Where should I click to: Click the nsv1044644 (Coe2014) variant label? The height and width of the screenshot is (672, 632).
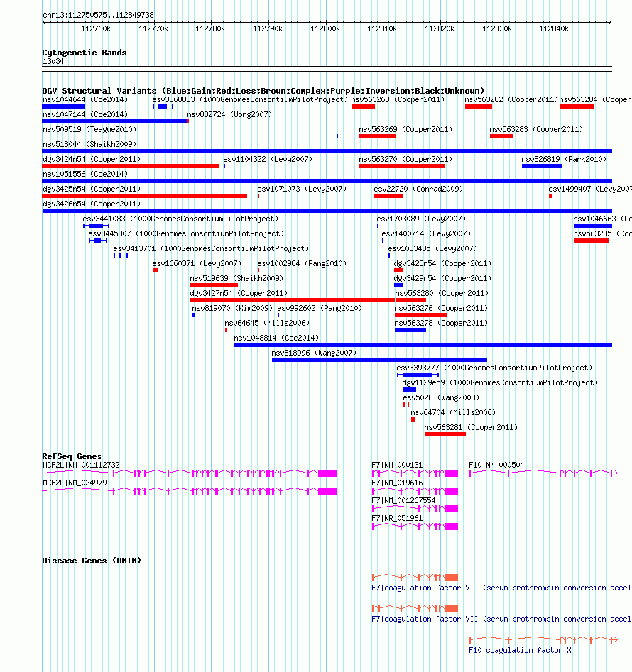pos(85,99)
